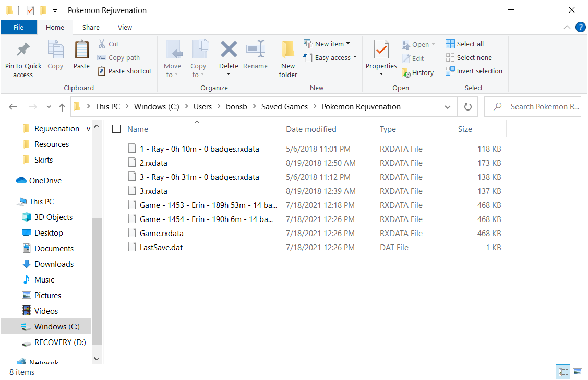
Task: Expand the Easy access dropdown
Action: [x=355, y=57]
